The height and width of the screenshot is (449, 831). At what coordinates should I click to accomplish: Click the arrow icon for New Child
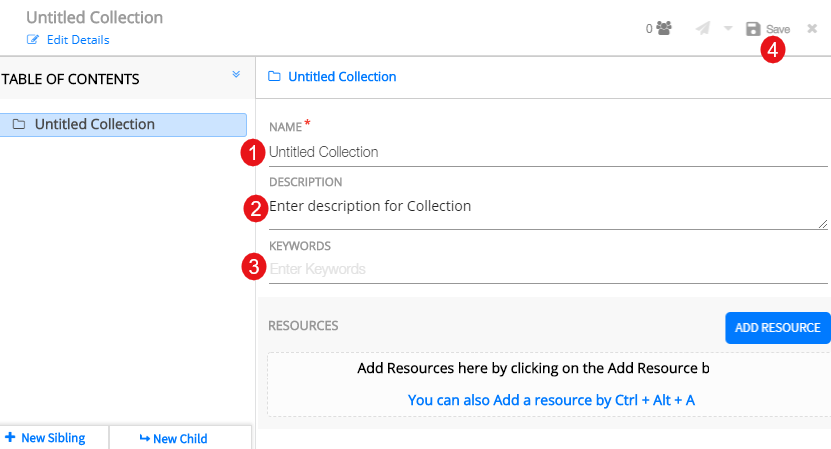tap(144, 438)
